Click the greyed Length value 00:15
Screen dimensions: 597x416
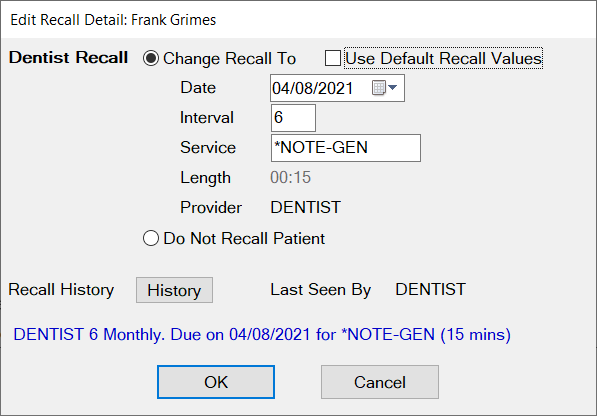[x=291, y=177]
